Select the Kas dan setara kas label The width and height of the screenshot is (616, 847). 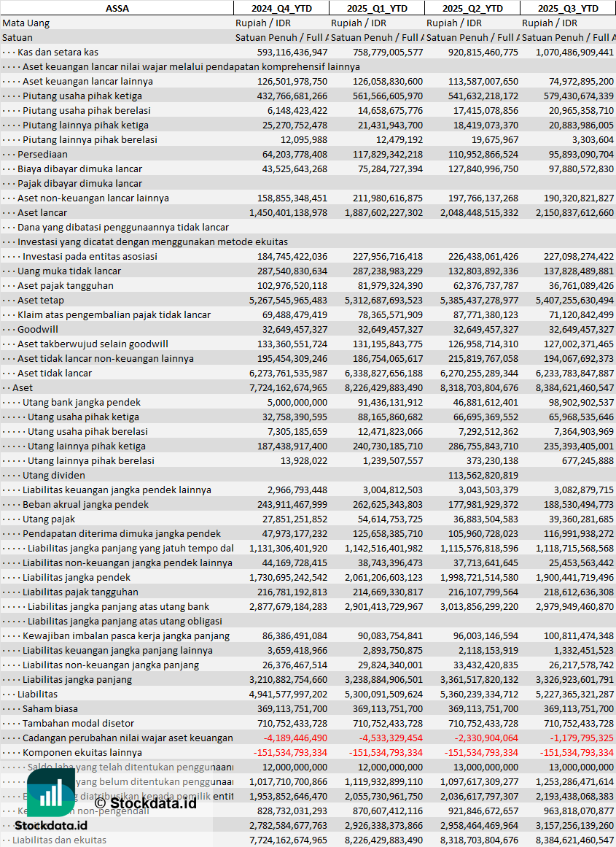[58, 53]
